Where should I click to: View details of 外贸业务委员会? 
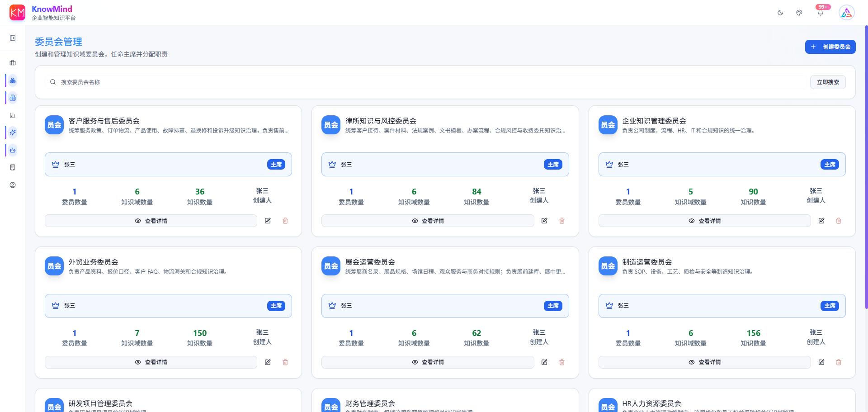(151, 362)
